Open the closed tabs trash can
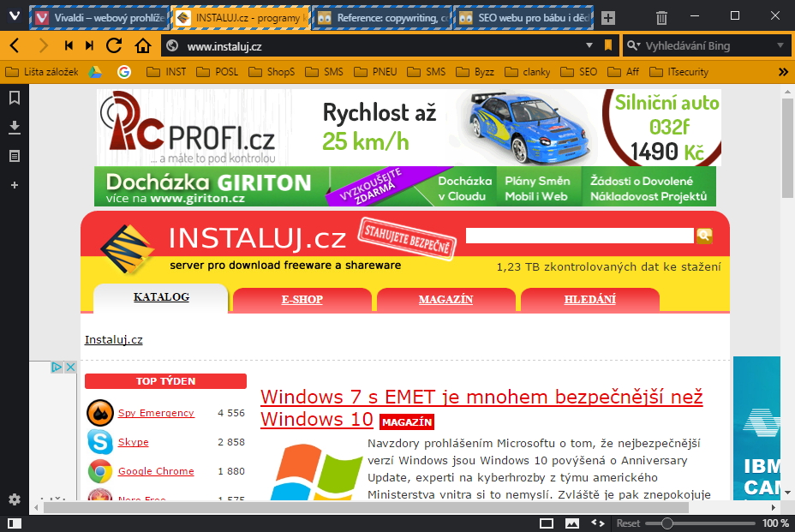795x532 pixels. [x=661, y=18]
